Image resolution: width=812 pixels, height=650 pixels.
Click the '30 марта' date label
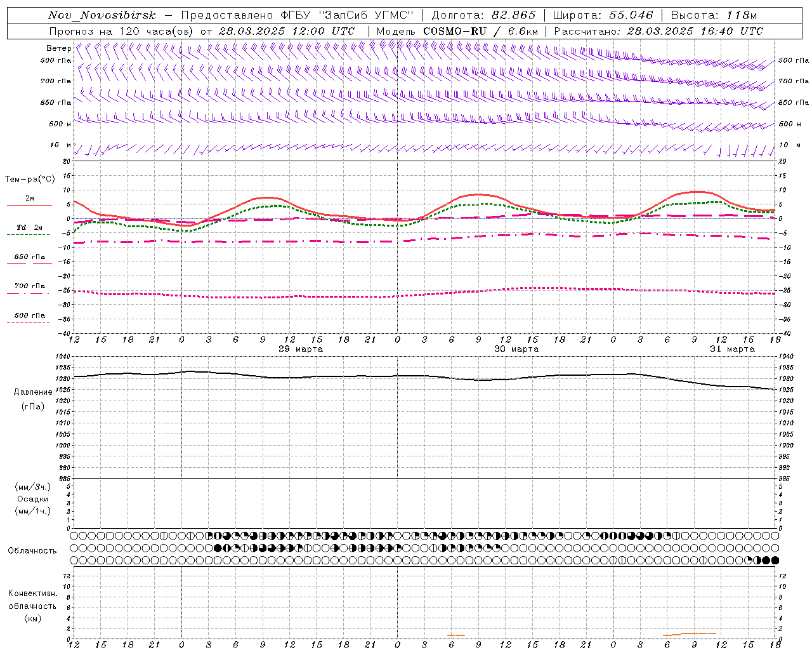516,349
